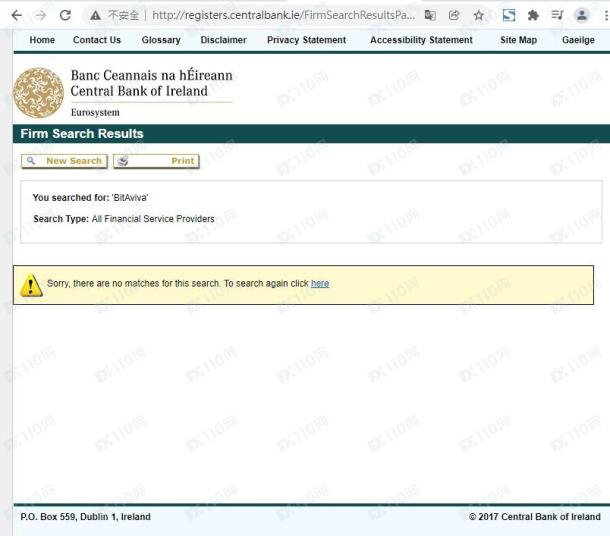Reload the page with the refresh icon
Image resolution: width=610 pixels, height=536 pixels.
pos(65,15)
